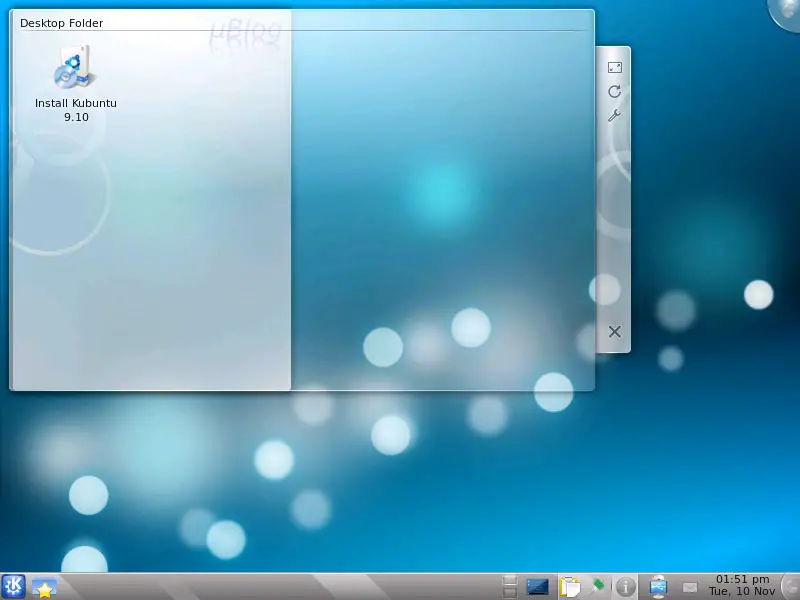Show notifications via the info icon
This screenshot has width=800, height=600.
tap(625, 587)
